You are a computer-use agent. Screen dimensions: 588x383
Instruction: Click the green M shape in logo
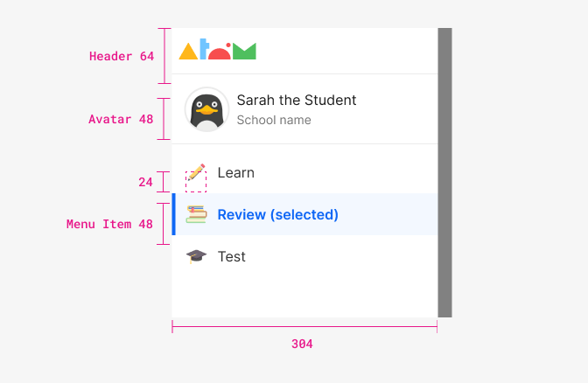[x=244, y=52]
